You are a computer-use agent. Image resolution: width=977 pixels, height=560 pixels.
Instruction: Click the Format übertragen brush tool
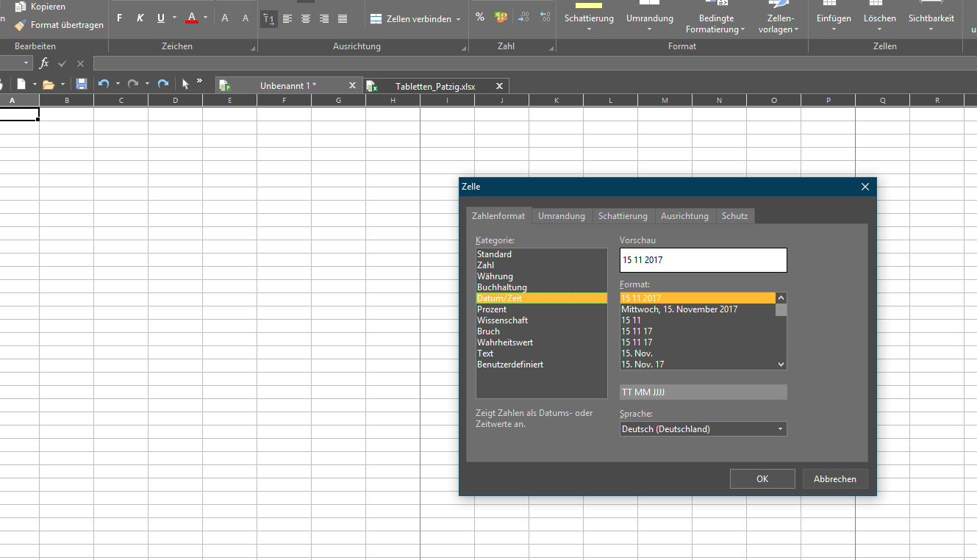(60, 25)
